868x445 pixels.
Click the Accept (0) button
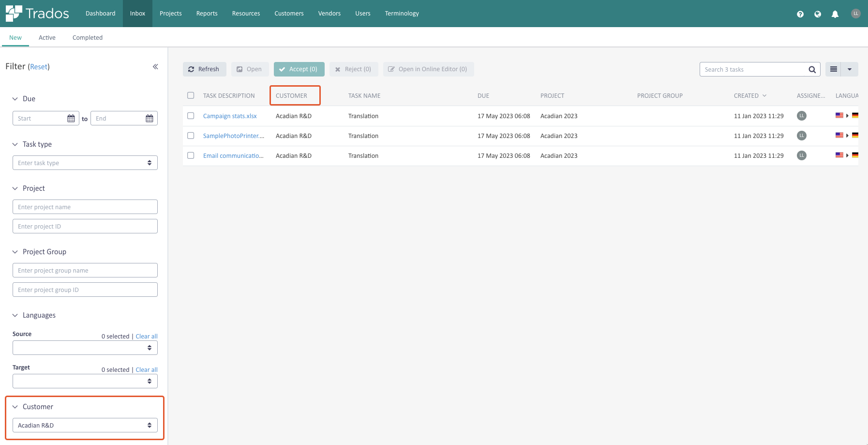pos(299,69)
